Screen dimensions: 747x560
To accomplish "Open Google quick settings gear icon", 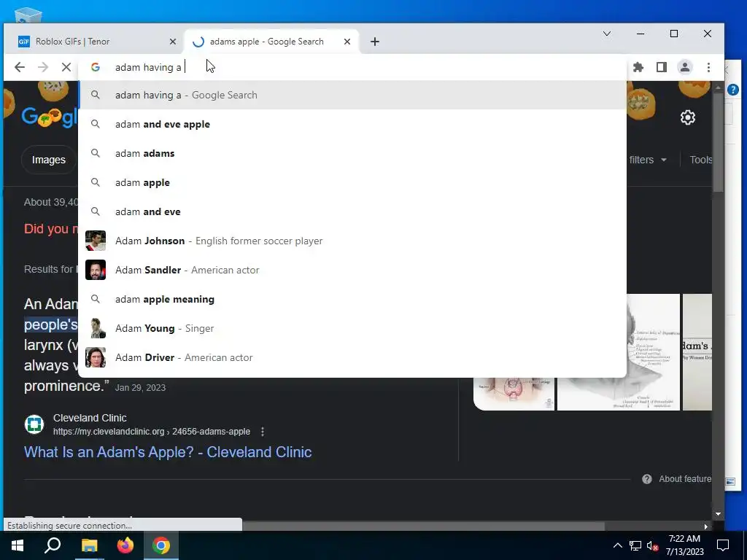I will point(687,117).
